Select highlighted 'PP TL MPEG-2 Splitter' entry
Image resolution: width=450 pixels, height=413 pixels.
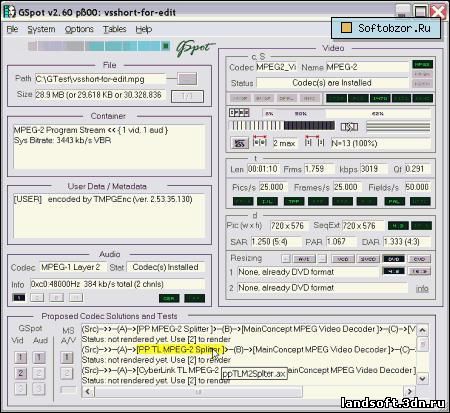180,350
